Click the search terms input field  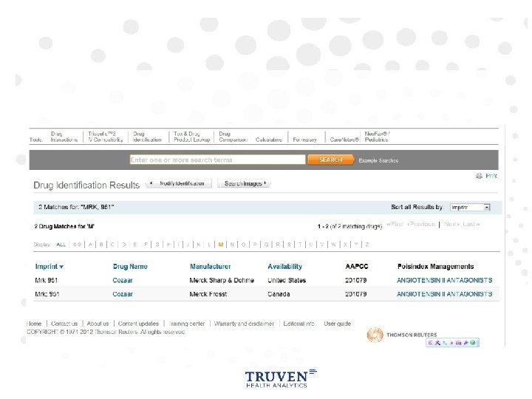[217, 160]
